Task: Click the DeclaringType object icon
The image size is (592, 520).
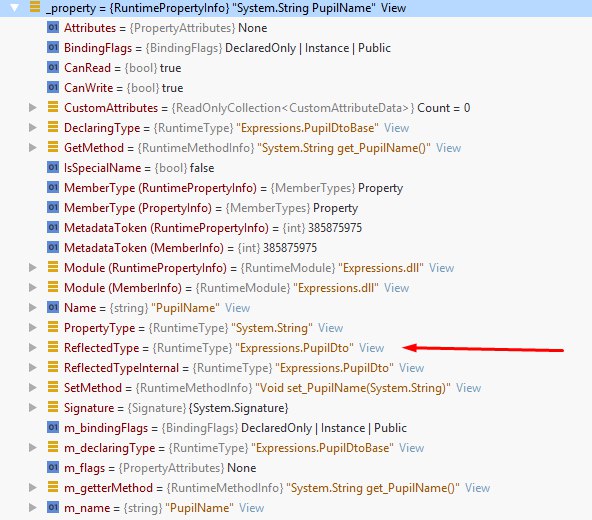Action: click(x=53, y=127)
